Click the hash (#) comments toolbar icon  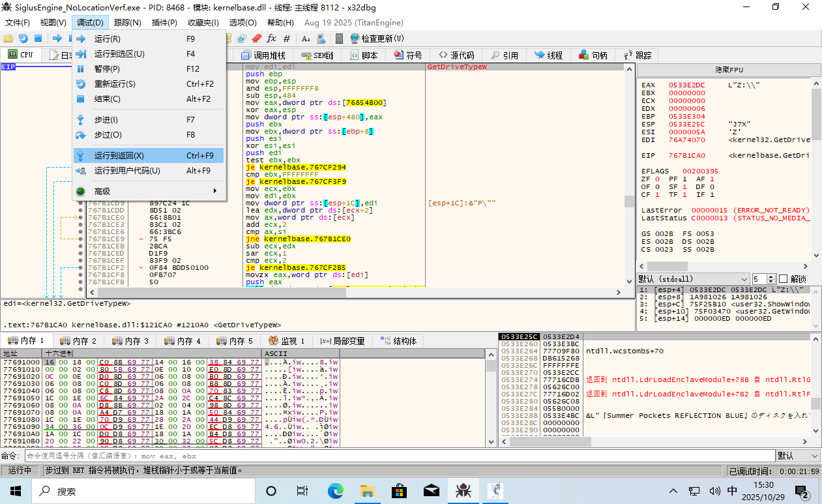tap(287, 38)
